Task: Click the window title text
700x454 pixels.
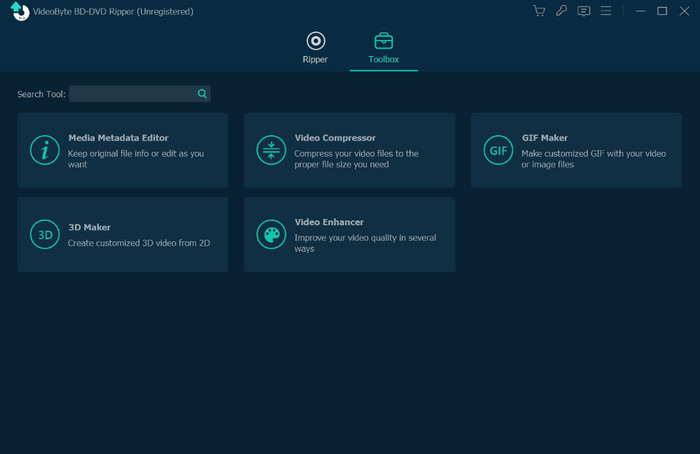Action: [113, 12]
